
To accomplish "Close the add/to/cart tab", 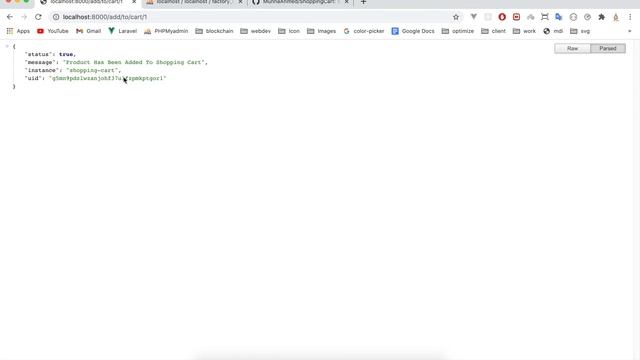I will [x=134, y=2].
